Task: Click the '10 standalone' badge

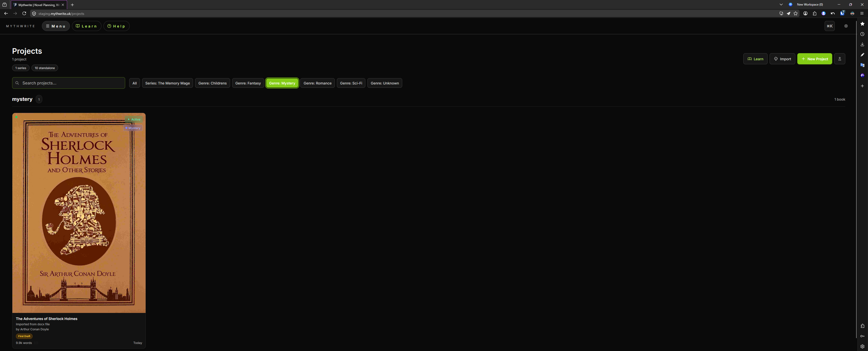Action: coord(44,68)
